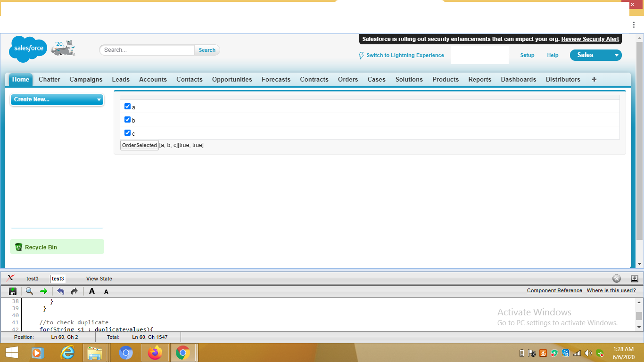Click the page scrollbar up arrow
Screen dimensions: 644x362
(x=640, y=38)
